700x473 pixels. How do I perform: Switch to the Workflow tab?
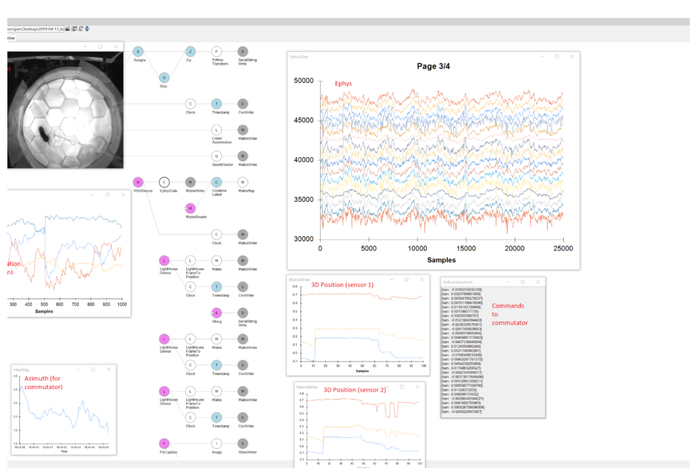pos(11,38)
